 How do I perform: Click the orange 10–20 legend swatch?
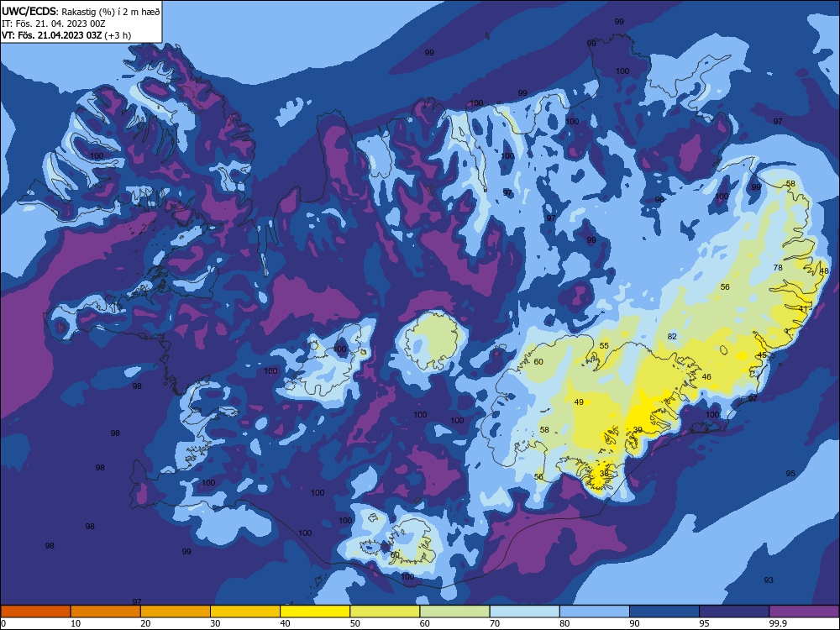click(x=106, y=612)
